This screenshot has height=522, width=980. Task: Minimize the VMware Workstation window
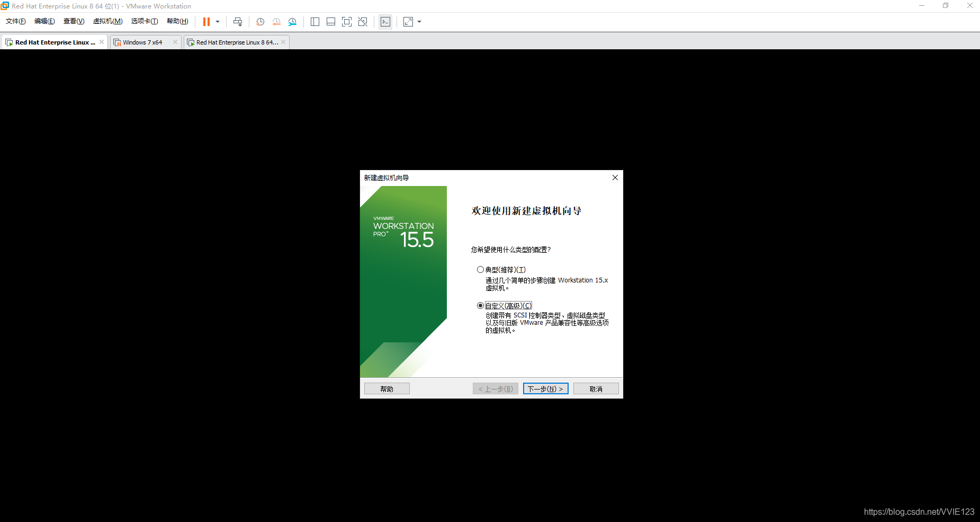922,6
